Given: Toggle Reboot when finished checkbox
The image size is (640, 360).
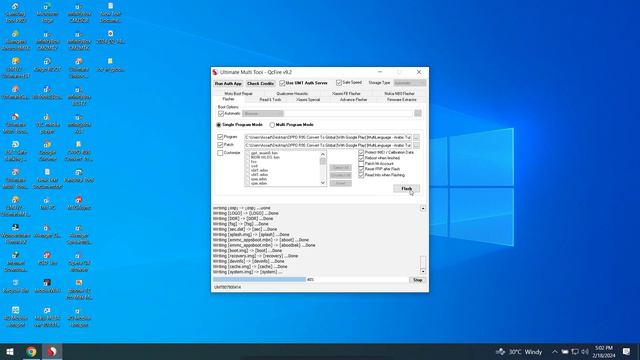Looking at the screenshot, I should 361,158.
